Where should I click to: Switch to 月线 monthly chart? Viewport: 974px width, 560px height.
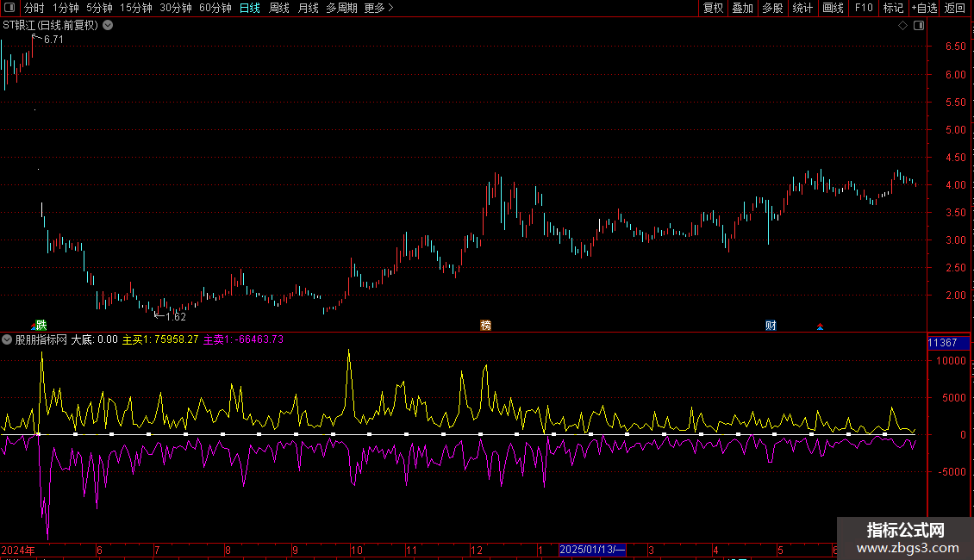(308, 8)
